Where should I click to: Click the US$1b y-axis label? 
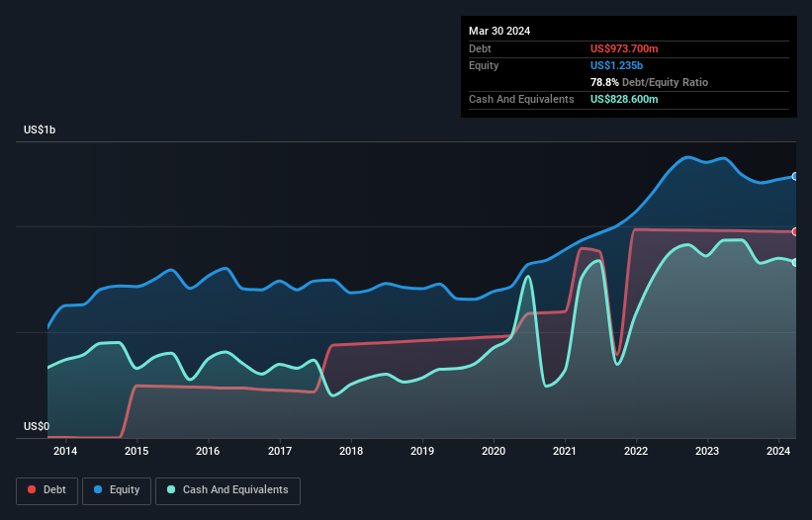pyautogui.click(x=40, y=130)
